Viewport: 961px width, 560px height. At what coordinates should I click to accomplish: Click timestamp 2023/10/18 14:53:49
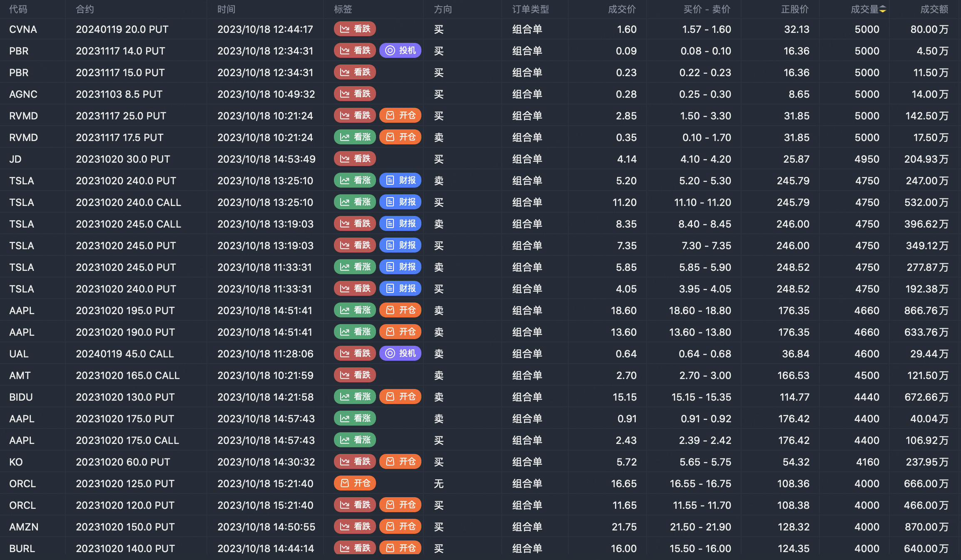[266, 159]
